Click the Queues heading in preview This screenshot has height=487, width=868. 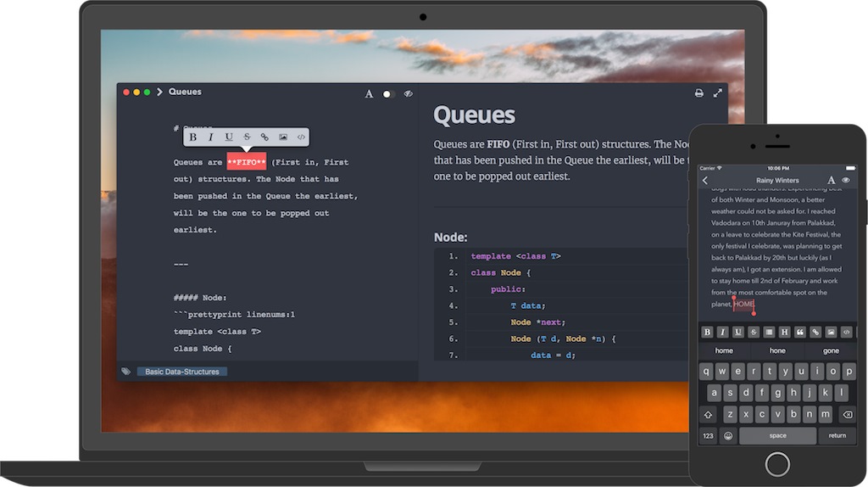(x=475, y=115)
